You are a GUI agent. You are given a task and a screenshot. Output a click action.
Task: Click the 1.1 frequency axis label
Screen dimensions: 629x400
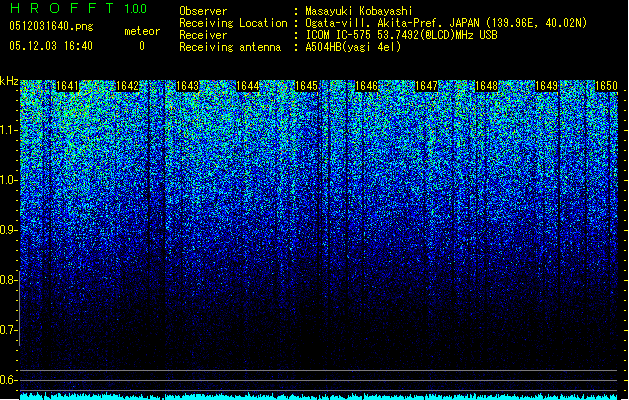8,130
